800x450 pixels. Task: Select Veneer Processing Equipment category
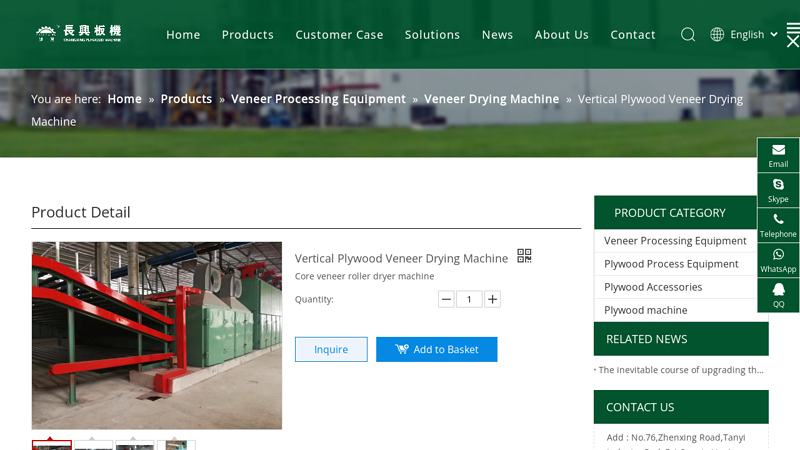click(x=675, y=241)
